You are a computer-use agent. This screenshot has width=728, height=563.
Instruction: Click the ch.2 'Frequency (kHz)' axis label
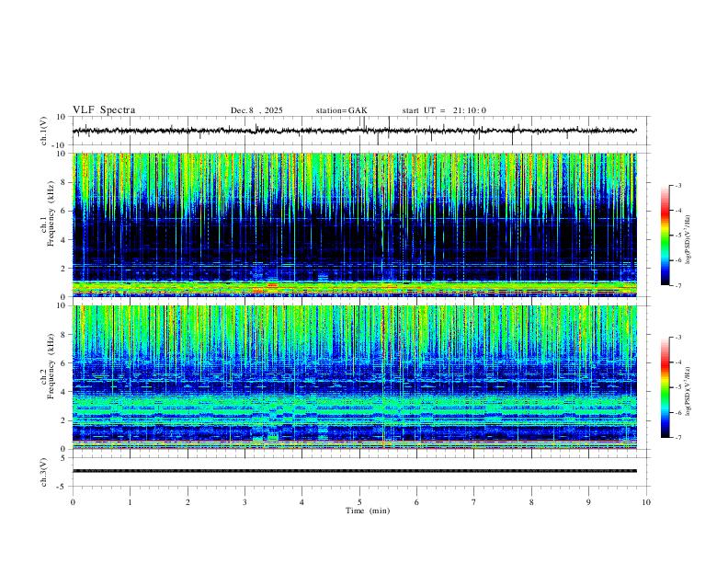click(x=51, y=366)
